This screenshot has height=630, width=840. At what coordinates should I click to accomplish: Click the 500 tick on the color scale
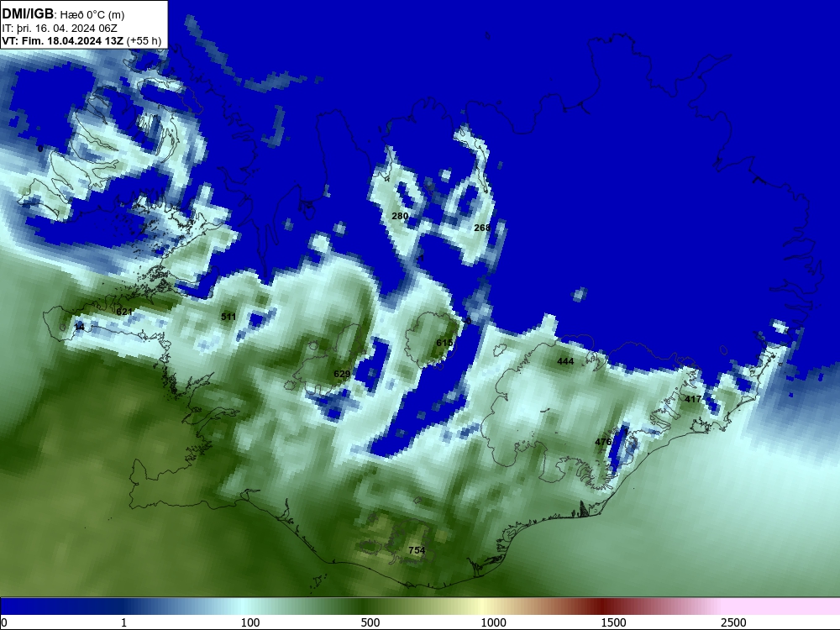370,622
